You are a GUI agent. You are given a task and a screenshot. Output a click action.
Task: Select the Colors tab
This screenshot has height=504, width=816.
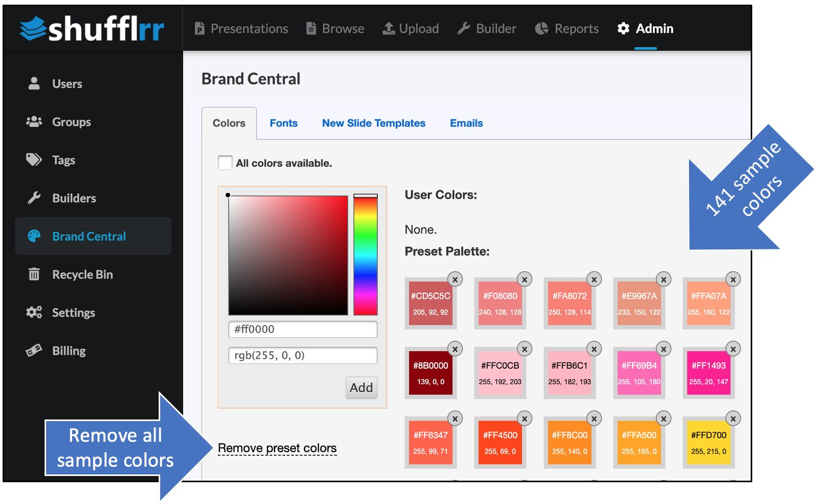pyautogui.click(x=229, y=123)
